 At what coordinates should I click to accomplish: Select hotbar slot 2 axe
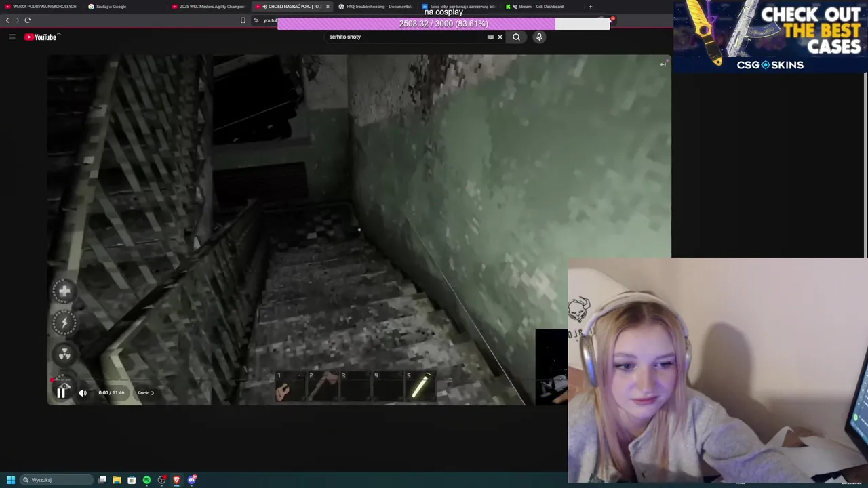tap(323, 386)
